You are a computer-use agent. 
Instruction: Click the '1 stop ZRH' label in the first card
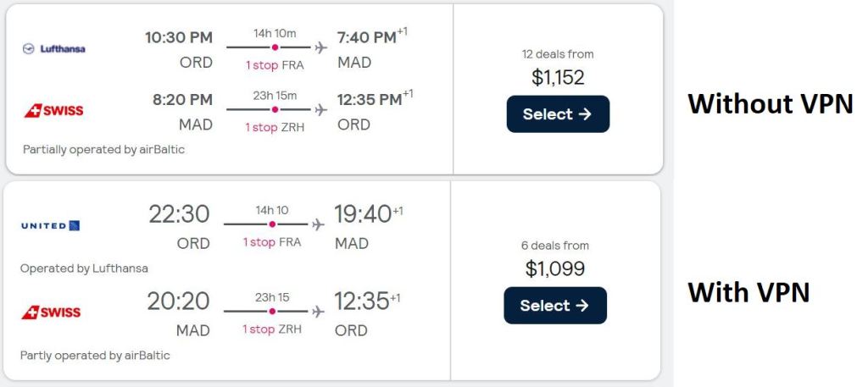pyautogui.click(x=275, y=127)
